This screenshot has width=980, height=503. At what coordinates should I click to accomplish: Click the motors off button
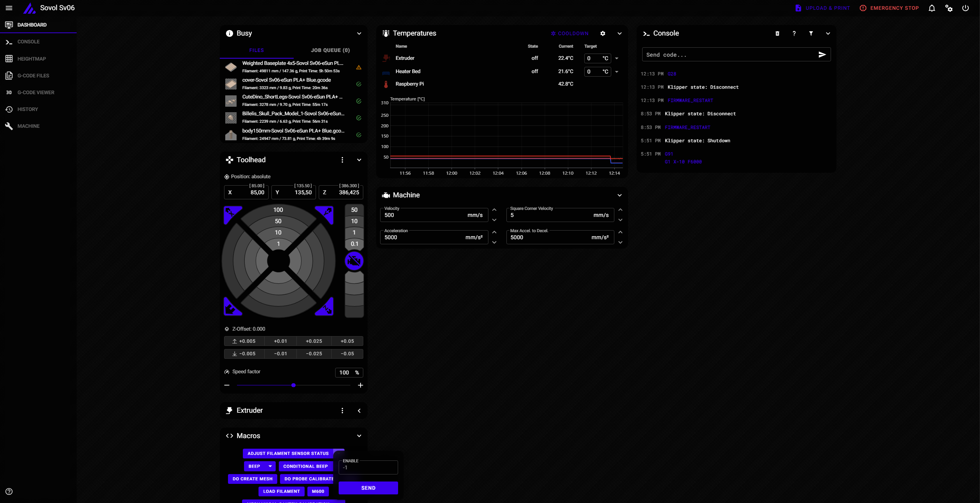[354, 261]
